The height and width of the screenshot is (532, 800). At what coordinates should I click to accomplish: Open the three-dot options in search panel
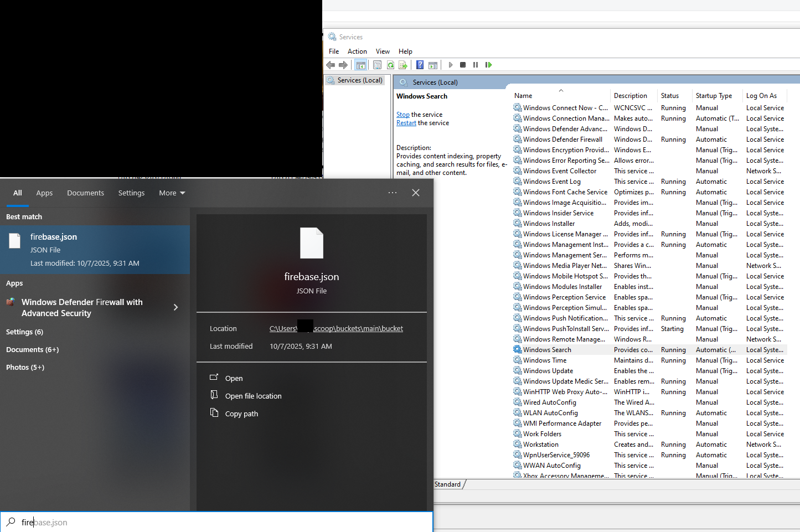pyautogui.click(x=393, y=193)
